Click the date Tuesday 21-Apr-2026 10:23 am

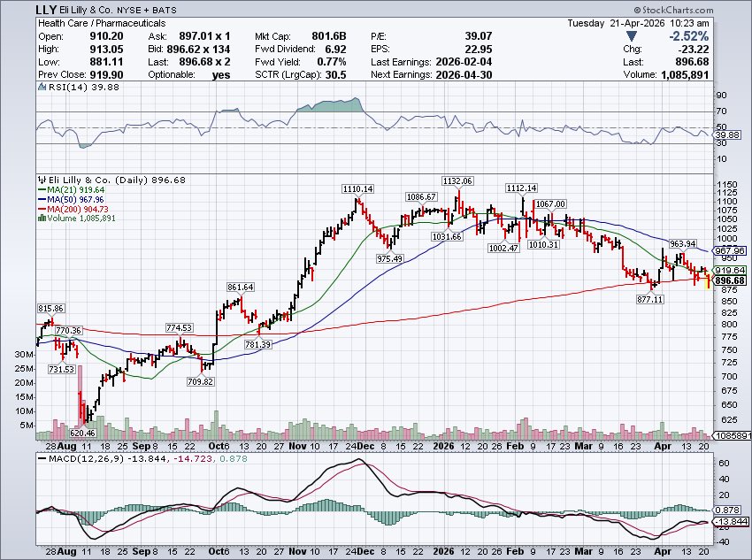point(639,23)
